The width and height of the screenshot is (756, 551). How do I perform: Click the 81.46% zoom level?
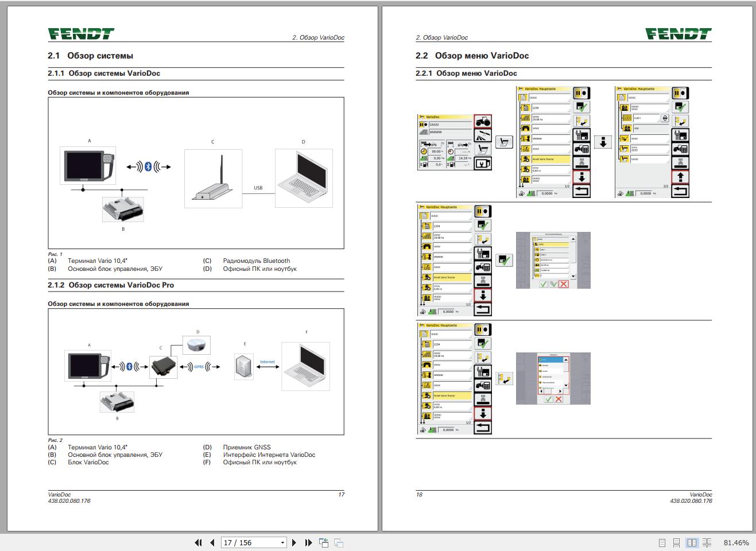[736, 542]
